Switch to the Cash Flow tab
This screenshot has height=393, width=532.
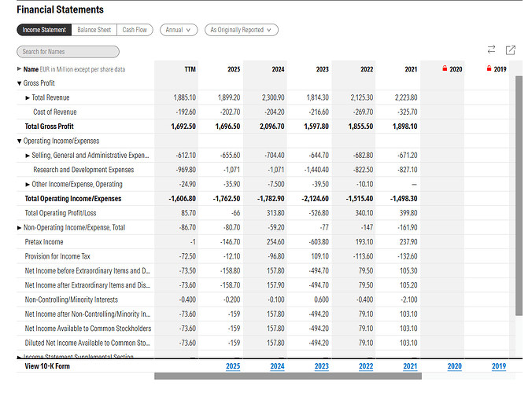click(135, 30)
